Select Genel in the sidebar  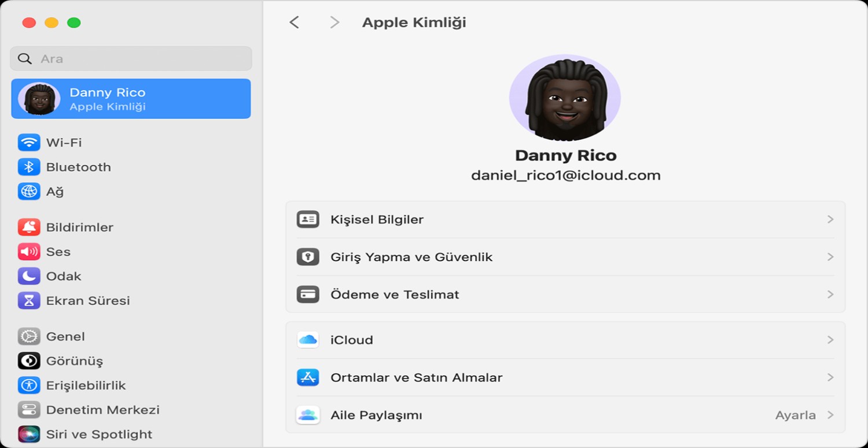[65, 336]
